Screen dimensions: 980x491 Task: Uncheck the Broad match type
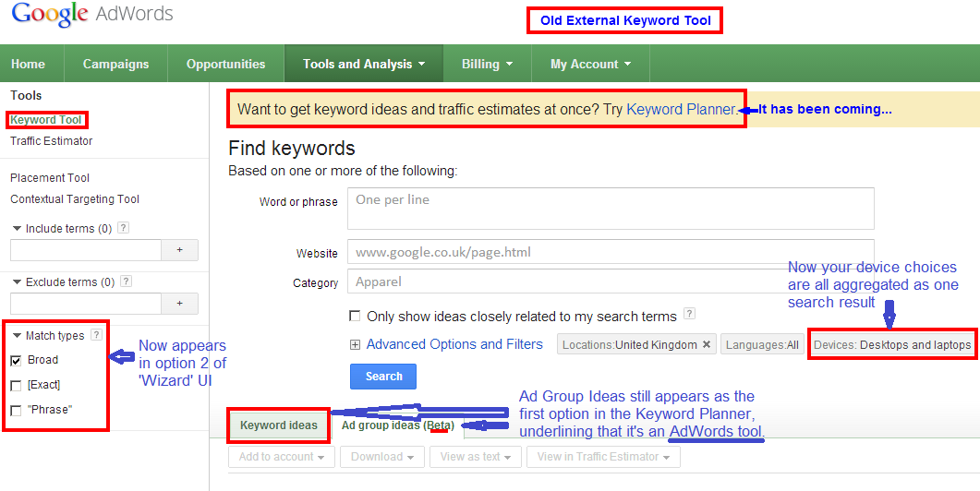coord(17,361)
